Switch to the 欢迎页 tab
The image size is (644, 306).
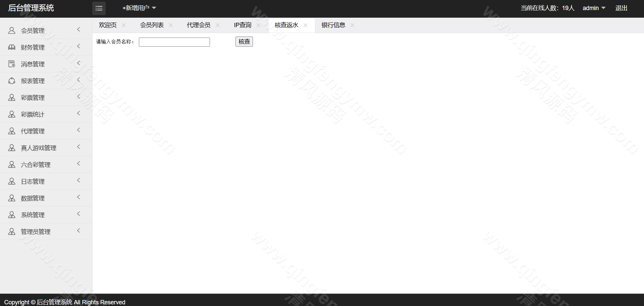pyautogui.click(x=108, y=25)
